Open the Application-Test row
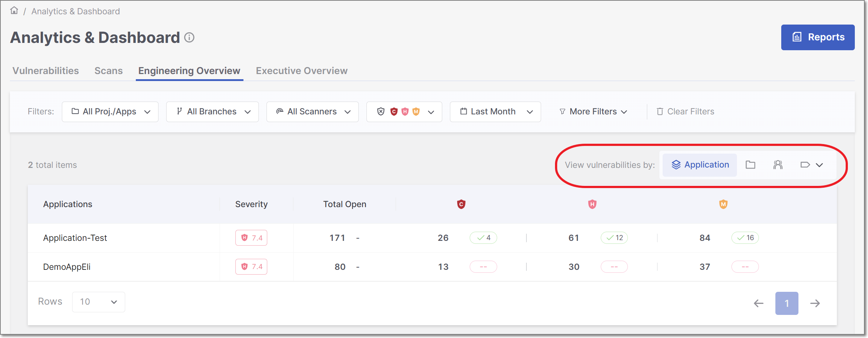This screenshot has height=338, width=868. [75, 238]
